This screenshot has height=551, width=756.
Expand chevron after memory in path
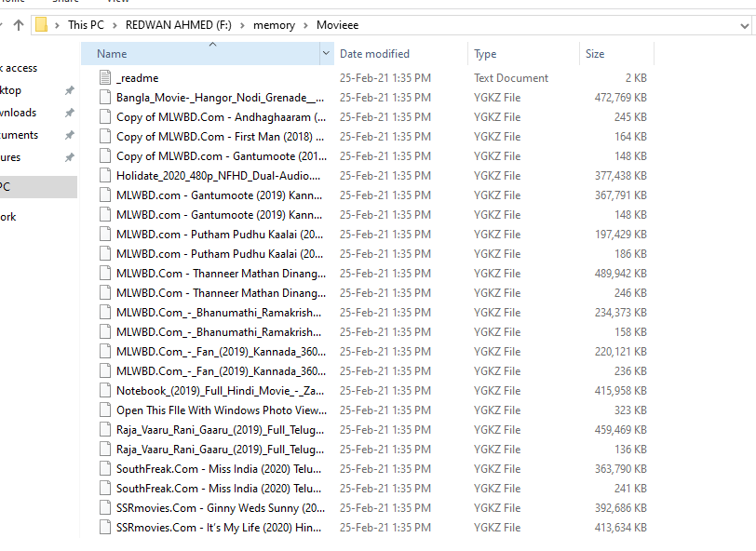coord(305,25)
